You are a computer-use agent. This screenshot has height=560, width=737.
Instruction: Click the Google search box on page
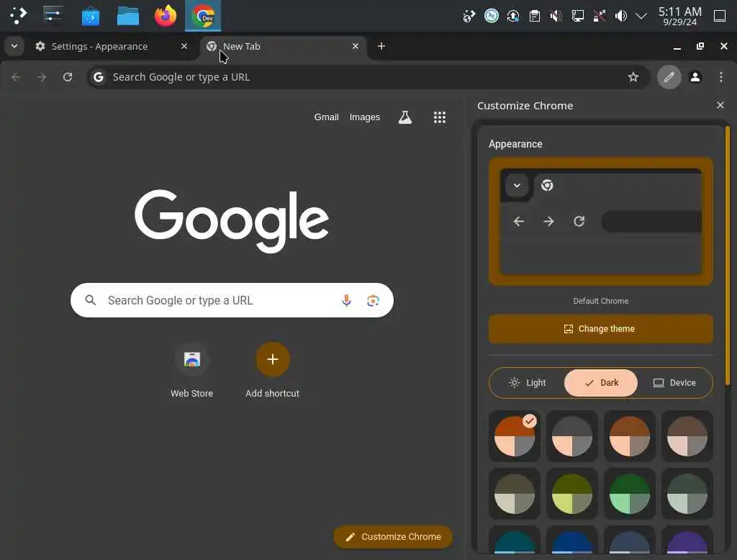(232, 300)
